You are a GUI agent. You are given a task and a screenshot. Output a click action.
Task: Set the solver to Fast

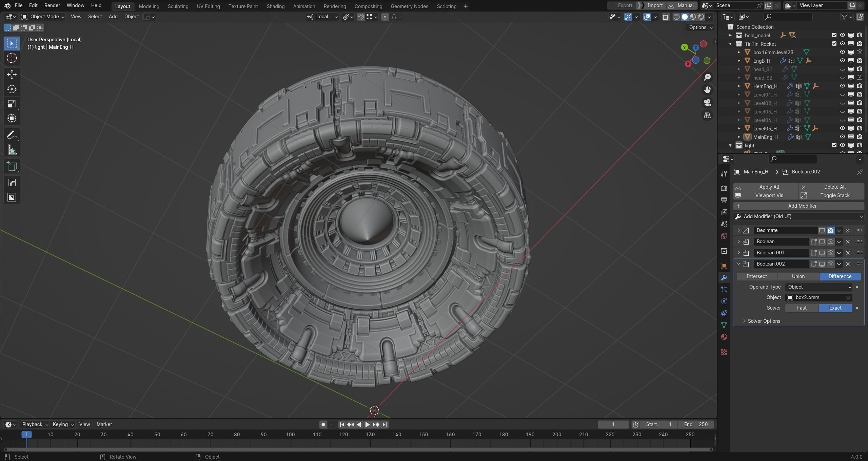802,308
